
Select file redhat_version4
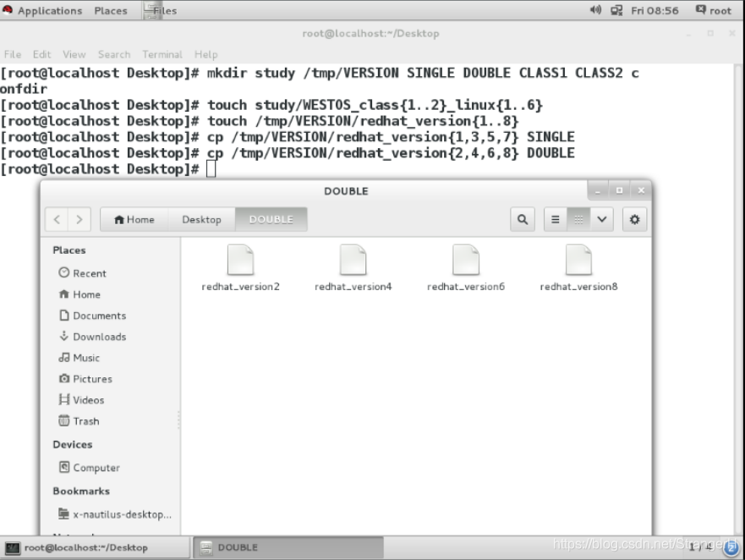click(x=353, y=268)
